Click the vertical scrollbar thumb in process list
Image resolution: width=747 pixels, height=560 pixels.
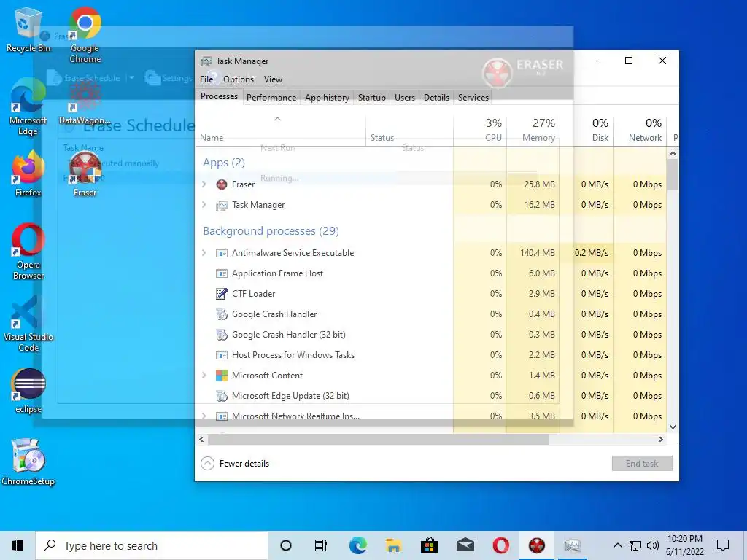click(673, 174)
